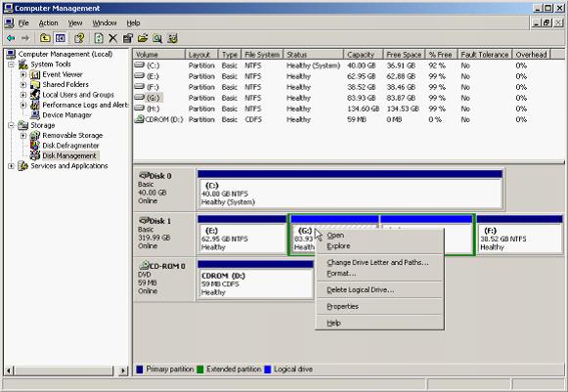Sort by the Capacity column header
The height and width of the screenshot is (392, 568).
point(364,55)
